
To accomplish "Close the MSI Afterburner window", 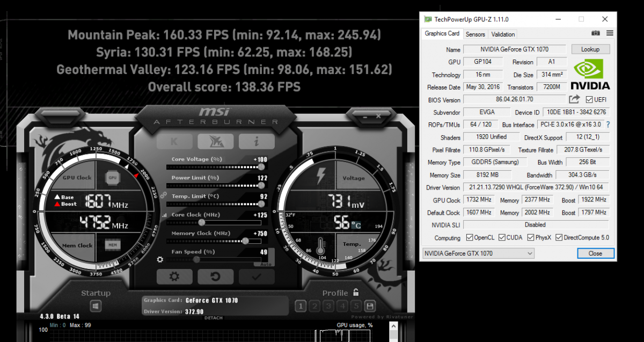I will [378, 116].
